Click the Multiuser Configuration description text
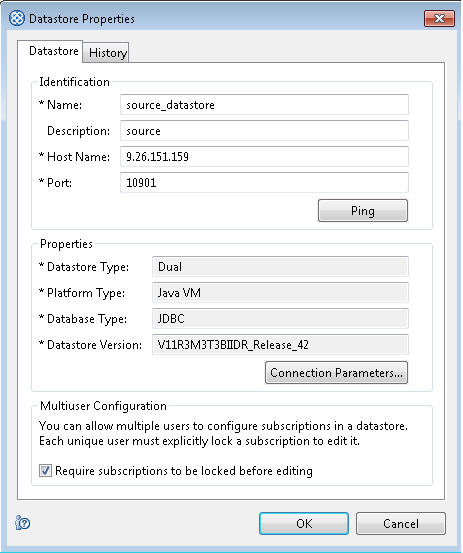Image resolution: width=463 pixels, height=553 pixels. point(223,433)
